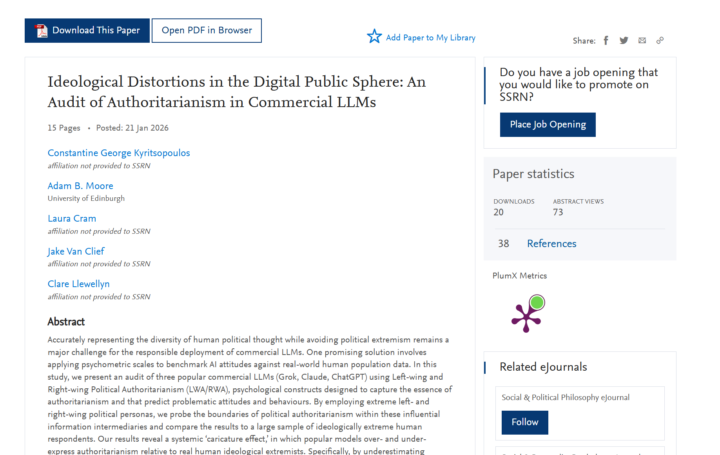Viewport: 720px width, 455px height.
Task: Click the Download This Paper button
Action: 87,30
